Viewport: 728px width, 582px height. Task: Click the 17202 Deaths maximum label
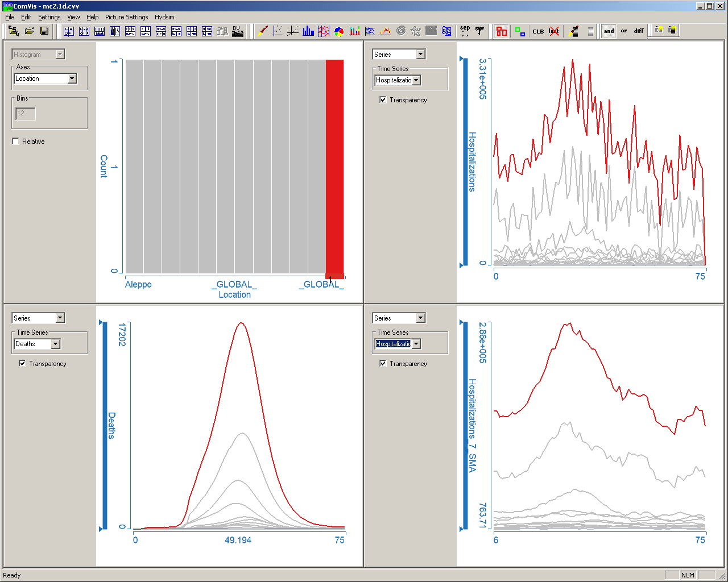click(121, 335)
